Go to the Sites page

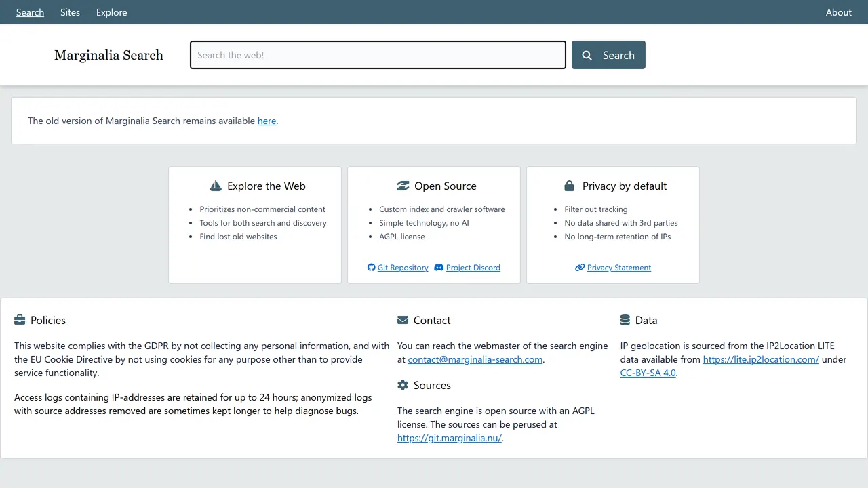(70, 12)
